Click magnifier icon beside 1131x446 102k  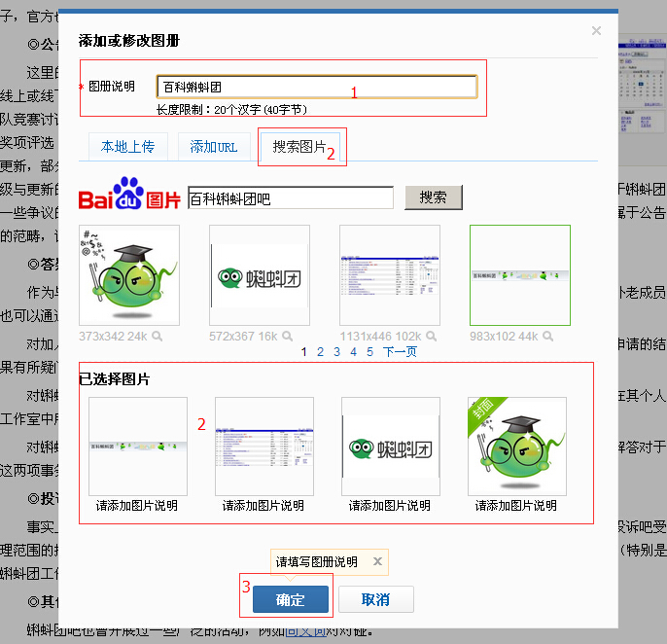[x=425, y=336]
